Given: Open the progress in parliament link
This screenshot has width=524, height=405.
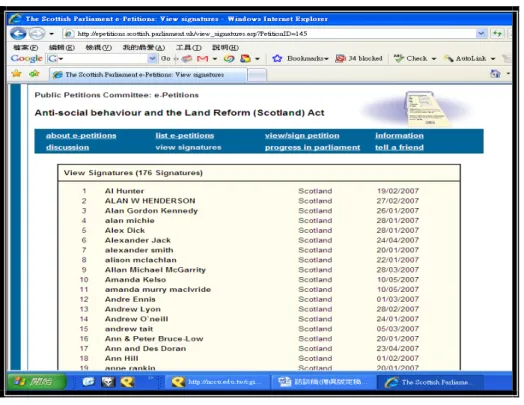Looking at the screenshot, I should [312, 147].
